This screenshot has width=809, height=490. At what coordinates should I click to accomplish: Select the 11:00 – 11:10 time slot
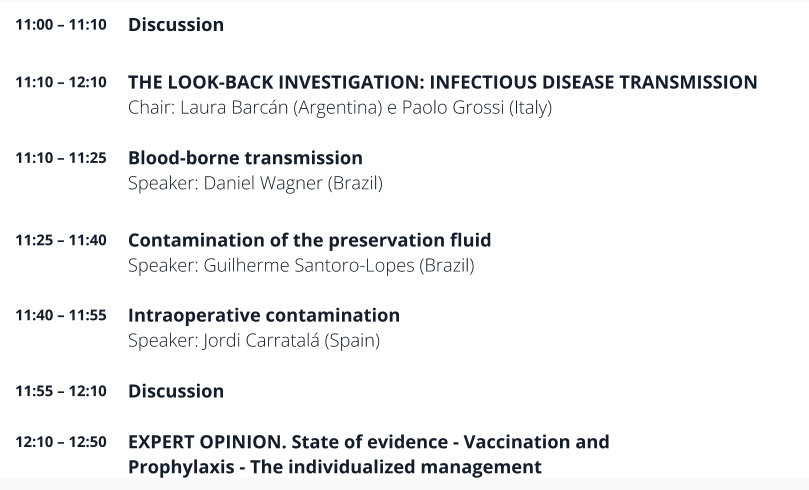click(60, 25)
